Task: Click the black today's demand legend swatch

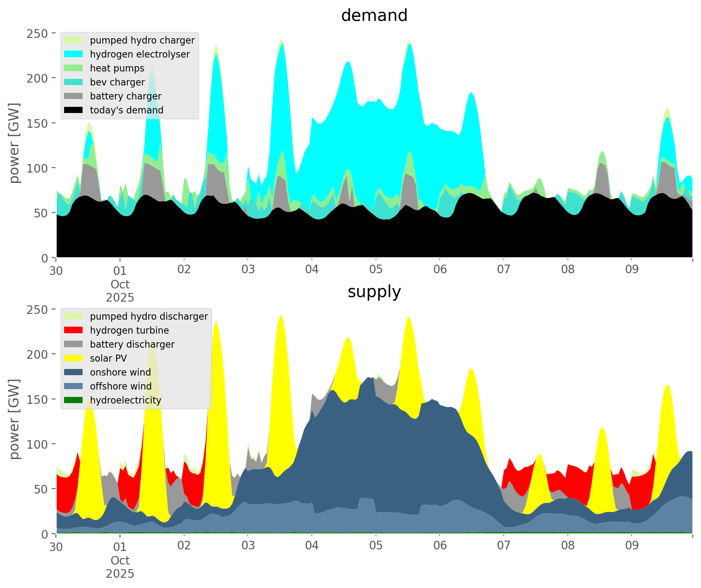Action: point(74,110)
